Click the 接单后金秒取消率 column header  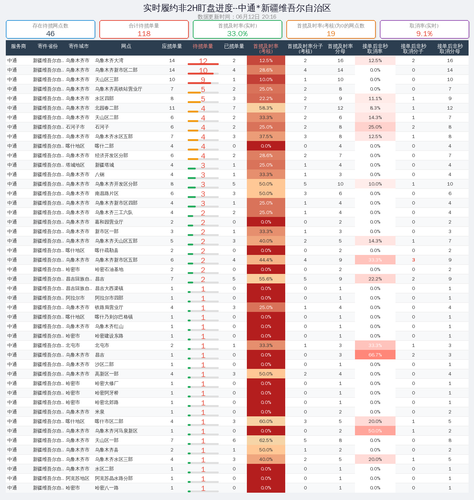click(375, 49)
